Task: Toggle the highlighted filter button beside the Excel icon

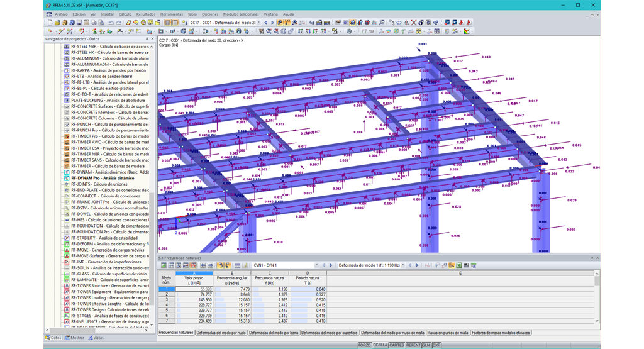Action: (452, 265)
